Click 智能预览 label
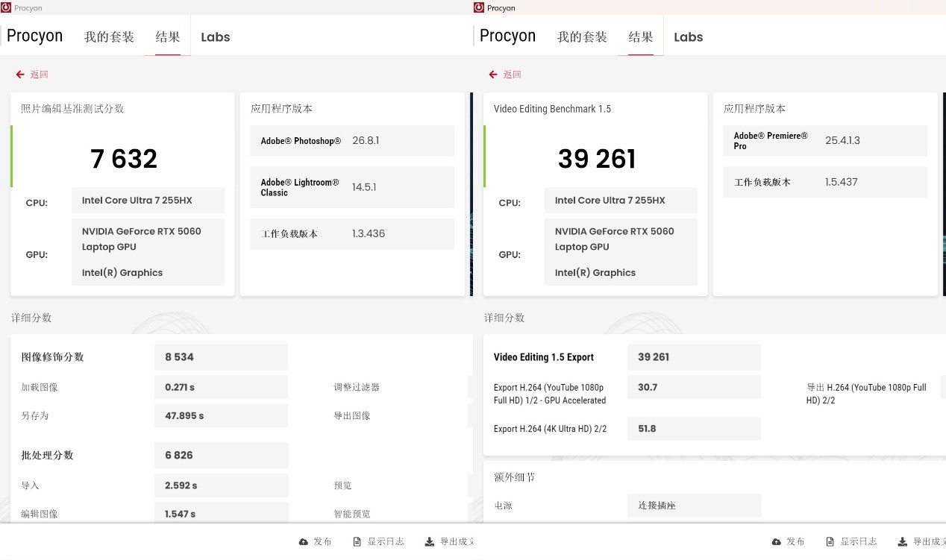 tap(352, 514)
